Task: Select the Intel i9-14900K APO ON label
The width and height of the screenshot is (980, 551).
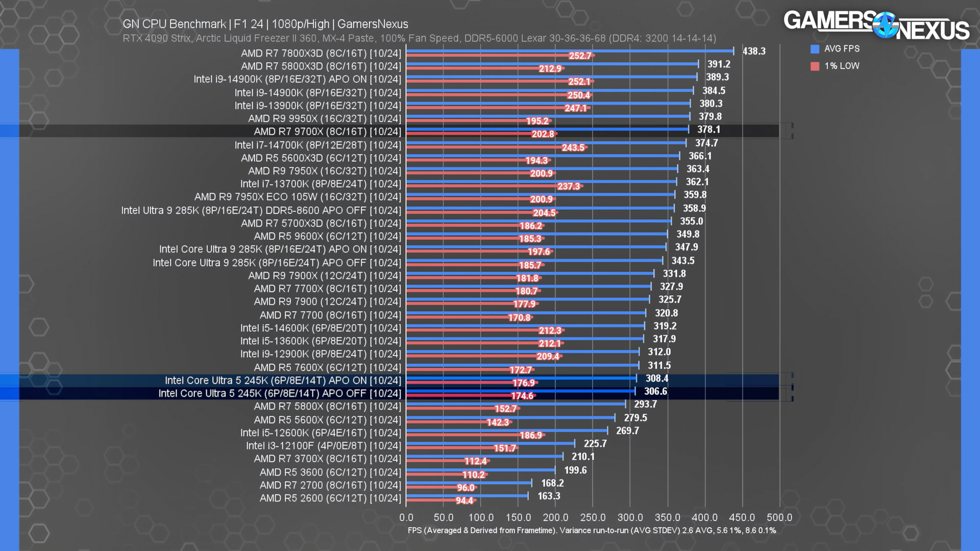Action: pyautogui.click(x=298, y=80)
